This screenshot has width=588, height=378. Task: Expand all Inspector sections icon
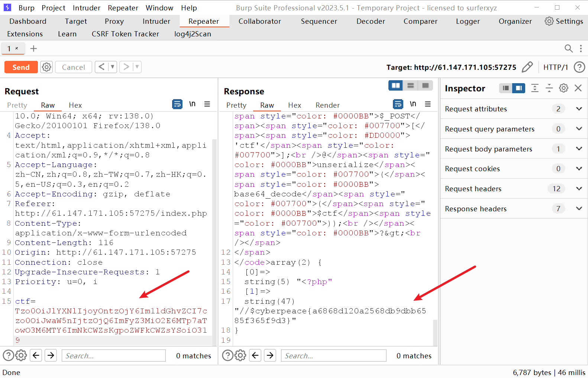click(x=535, y=88)
